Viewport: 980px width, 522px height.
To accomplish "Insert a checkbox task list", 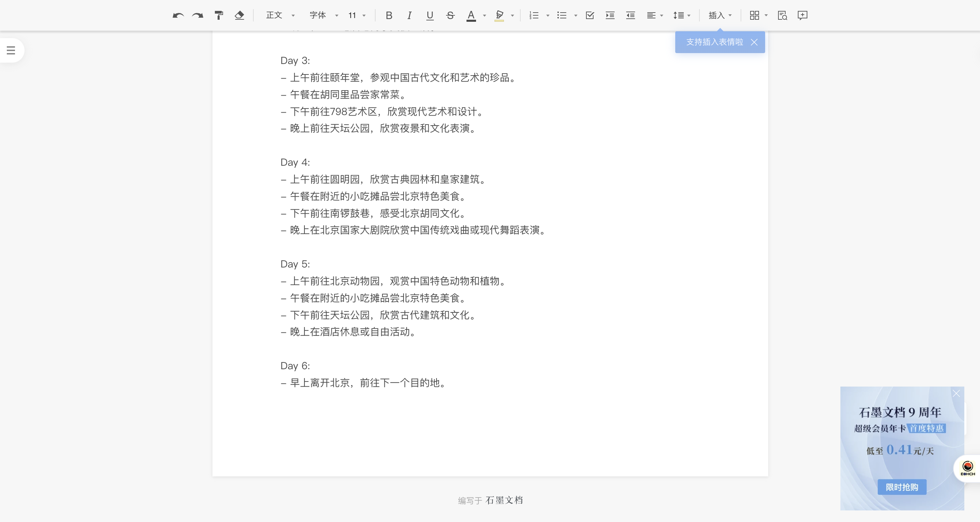I will (x=590, y=15).
